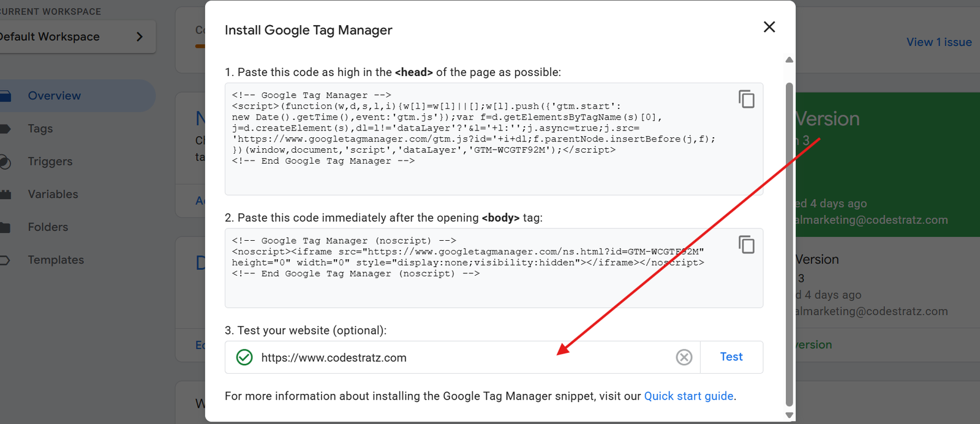
Task: View 1 issue in the container
Action: (938, 42)
